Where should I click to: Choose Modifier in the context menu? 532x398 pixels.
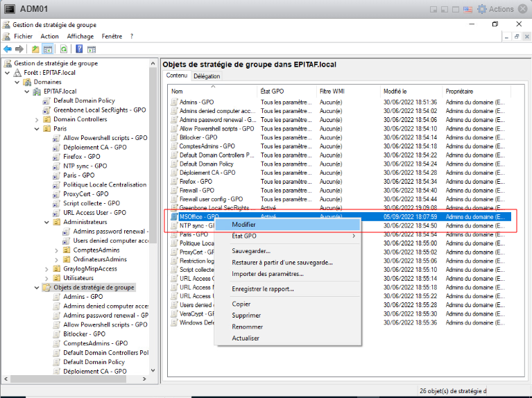243,225
